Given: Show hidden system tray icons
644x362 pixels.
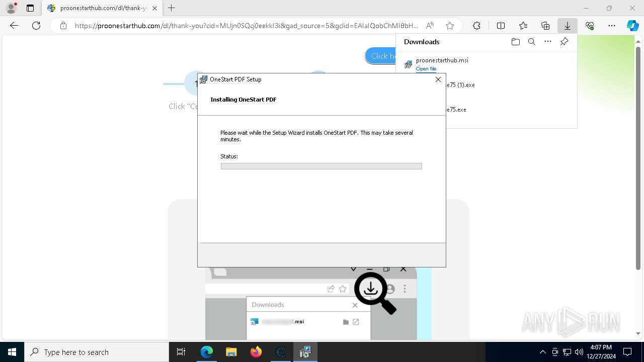Looking at the screenshot, I should (x=542, y=352).
